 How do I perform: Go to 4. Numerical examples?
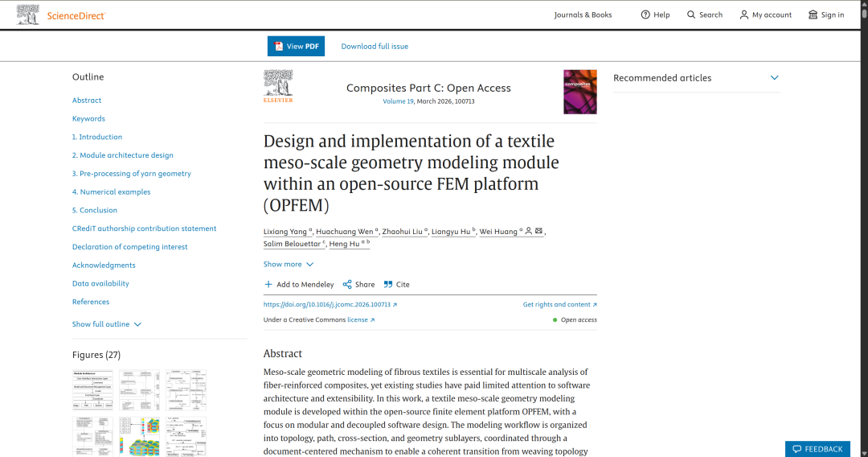click(111, 191)
